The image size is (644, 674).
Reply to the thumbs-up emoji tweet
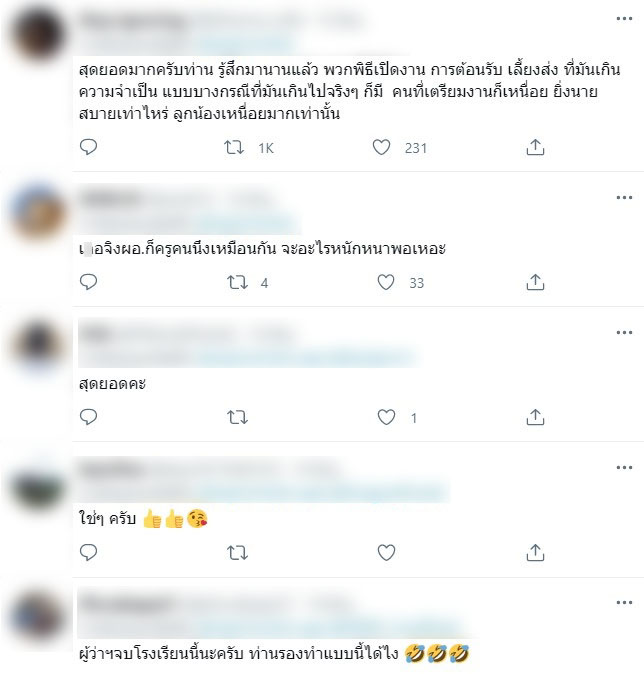click(89, 552)
